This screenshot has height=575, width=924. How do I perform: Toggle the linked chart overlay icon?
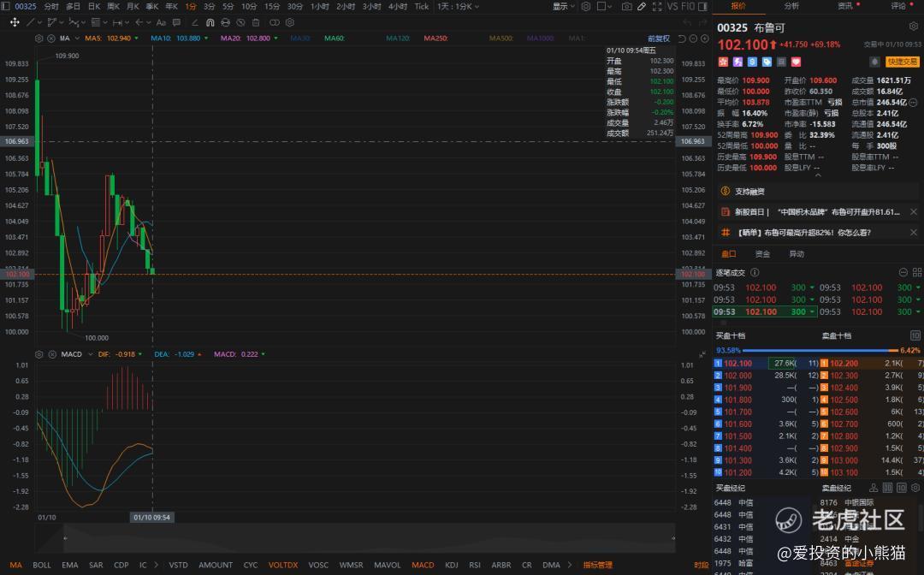point(275,22)
